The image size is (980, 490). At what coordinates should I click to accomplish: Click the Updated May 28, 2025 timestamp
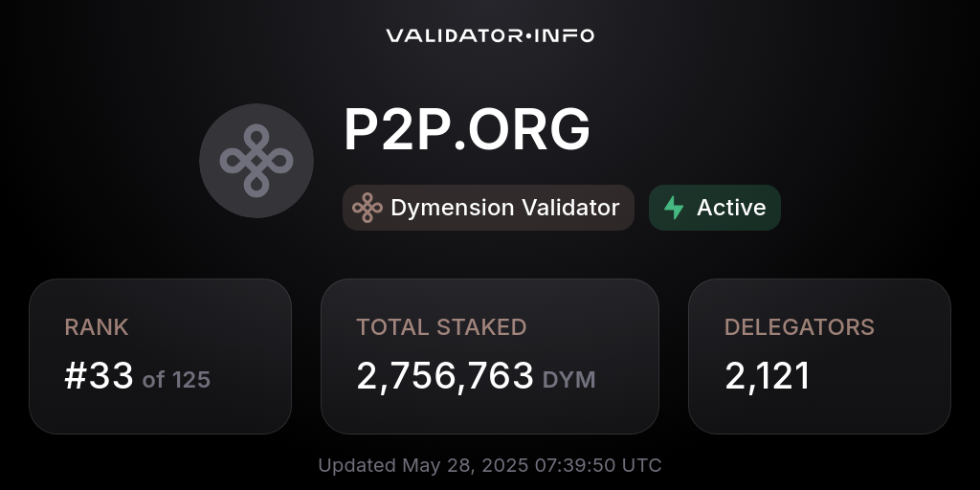coord(490,466)
